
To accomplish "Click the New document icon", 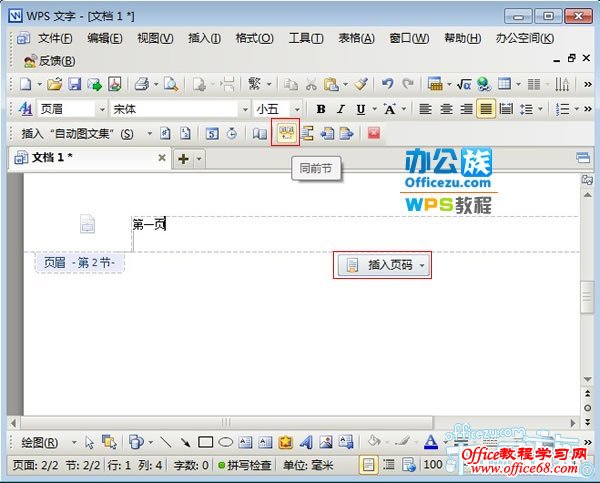I will (26, 84).
